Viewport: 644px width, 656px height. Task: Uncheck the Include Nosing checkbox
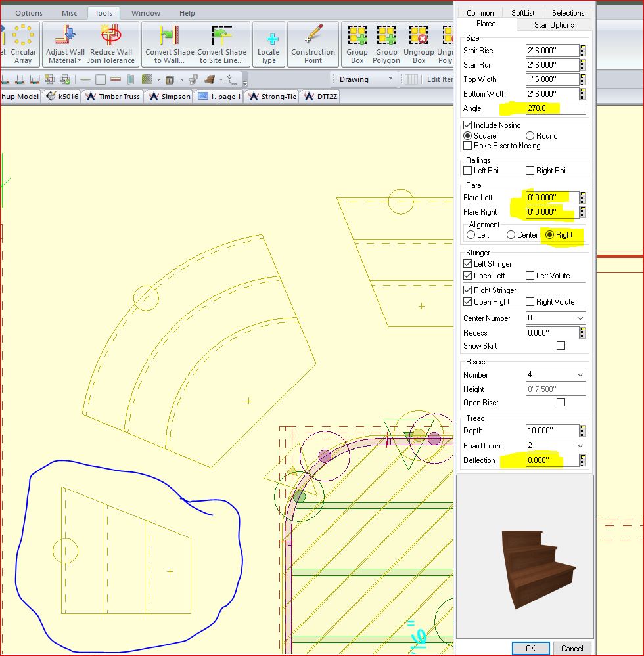coord(468,125)
